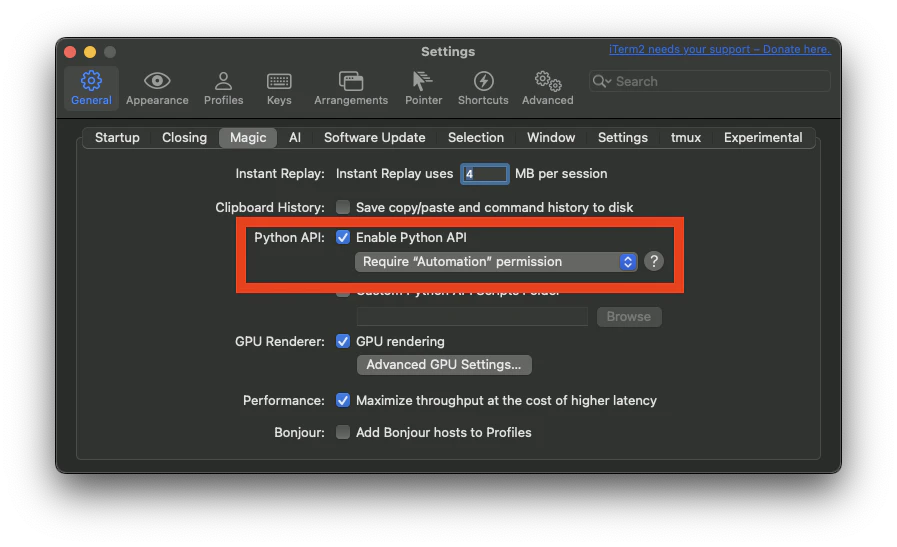Viewport: 897px width, 547px height.
Task: Open the Software Update tab
Action: [x=375, y=138]
